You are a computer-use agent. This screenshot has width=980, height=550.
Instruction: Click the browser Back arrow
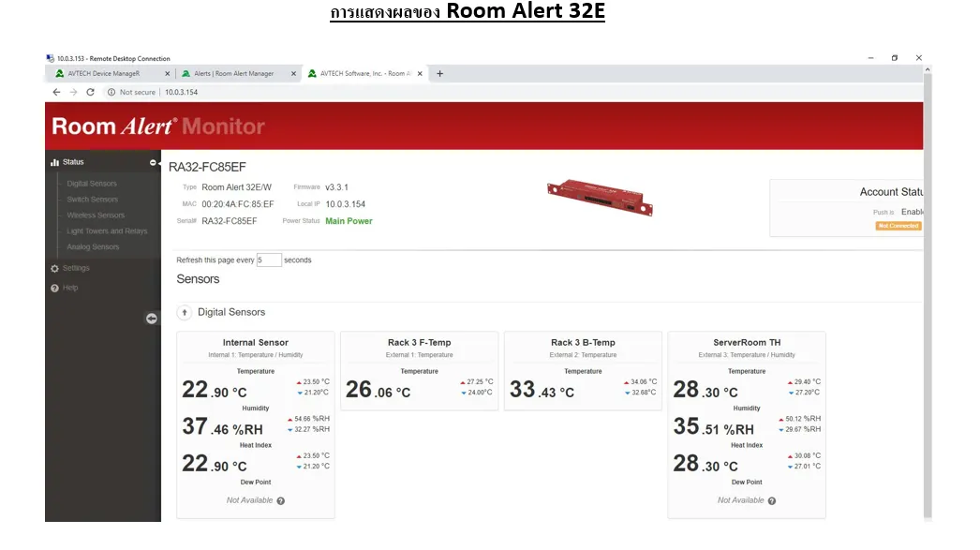56,92
